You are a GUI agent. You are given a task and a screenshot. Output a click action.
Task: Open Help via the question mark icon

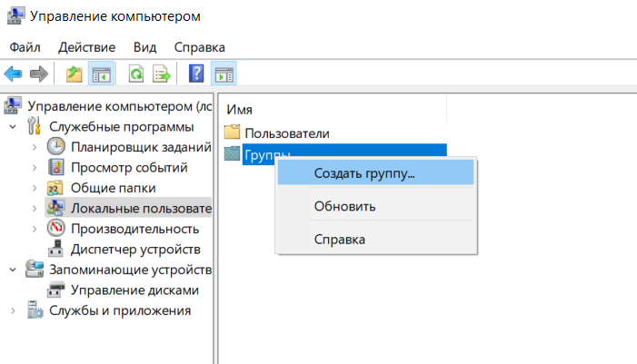coord(196,74)
